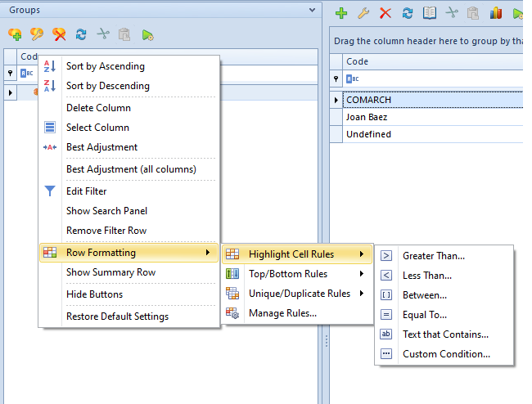Viewport: 532px width, 404px height.
Task: Click the red X delete icon in right toolbar
Action: pyautogui.click(x=385, y=13)
